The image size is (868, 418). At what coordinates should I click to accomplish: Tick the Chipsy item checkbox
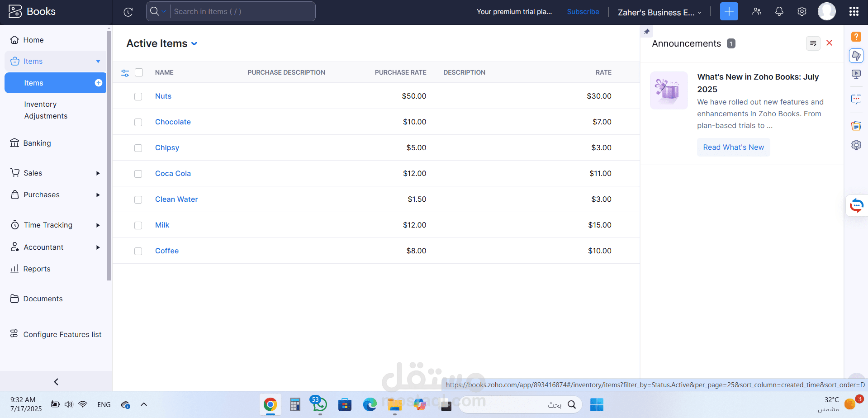coord(138,148)
